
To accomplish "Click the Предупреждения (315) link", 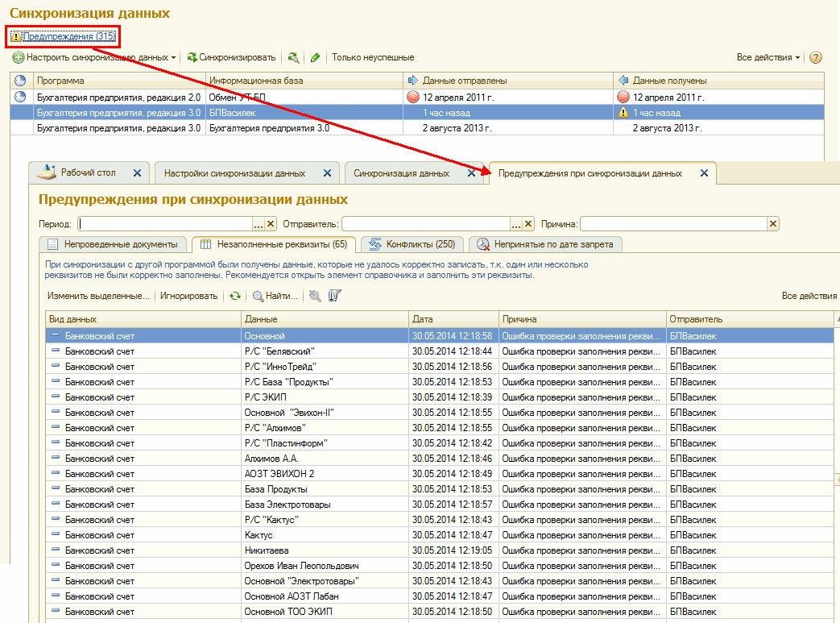I will click(x=68, y=36).
